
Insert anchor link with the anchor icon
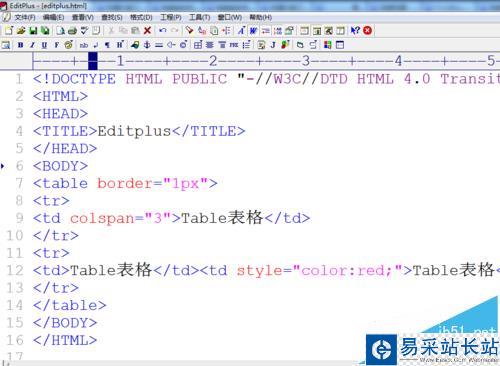(x=147, y=45)
